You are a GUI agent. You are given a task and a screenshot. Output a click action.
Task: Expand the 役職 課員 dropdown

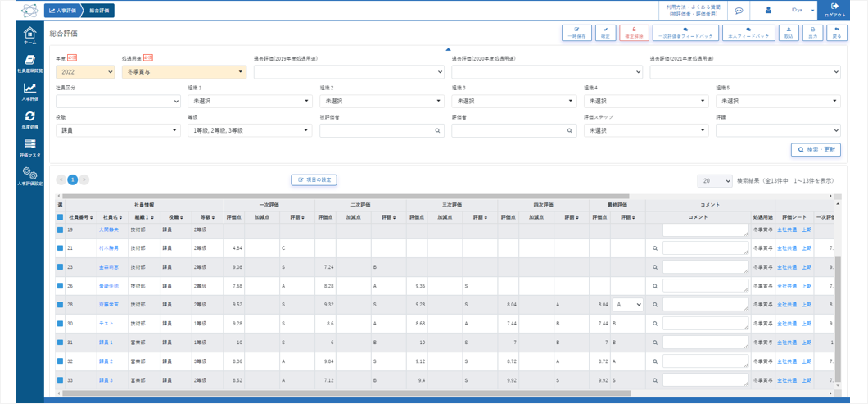[117, 130]
